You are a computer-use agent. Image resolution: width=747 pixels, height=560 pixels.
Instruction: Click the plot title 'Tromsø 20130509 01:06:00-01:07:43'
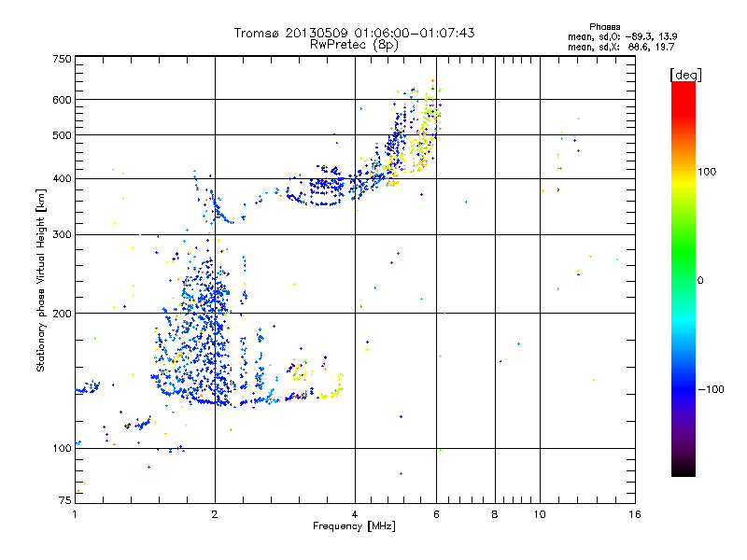coord(354,33)
